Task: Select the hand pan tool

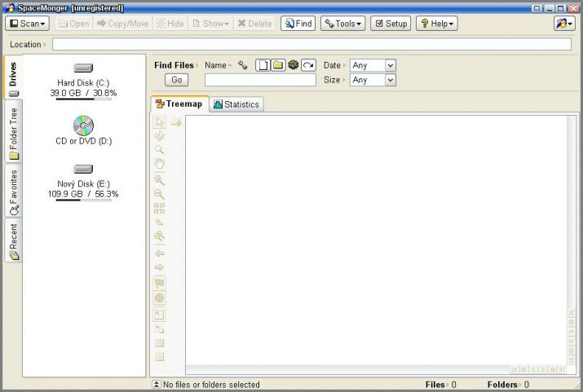Action: tap(160, 164)
